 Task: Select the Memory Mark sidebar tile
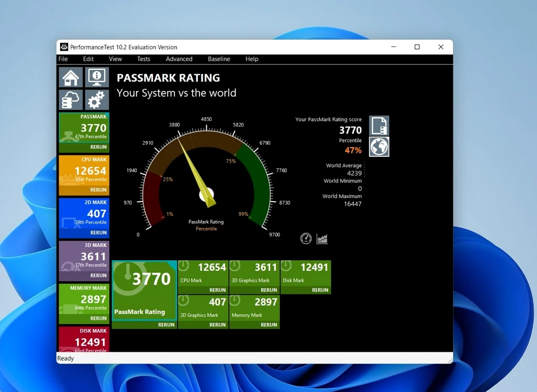[84, 304]
